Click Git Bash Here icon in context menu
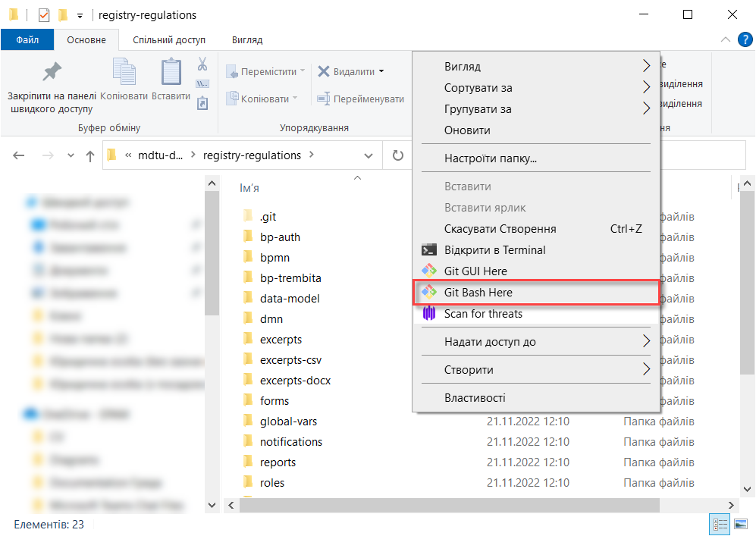This screenshot has width=756, height=536. tap(429, 293)
